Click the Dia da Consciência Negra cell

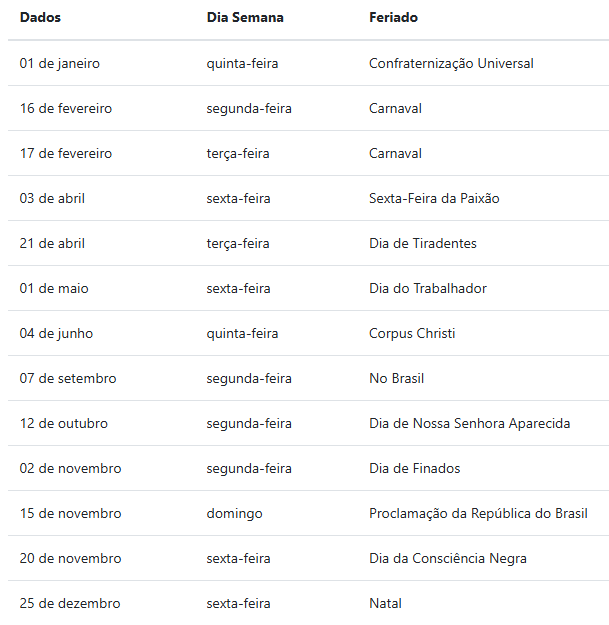(x=448, y=558)
